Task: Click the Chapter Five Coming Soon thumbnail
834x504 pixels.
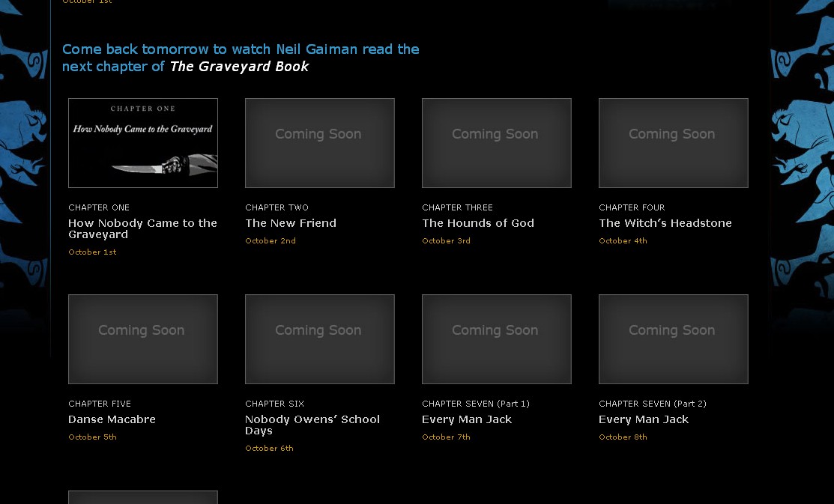Action: tap(143, 339)
